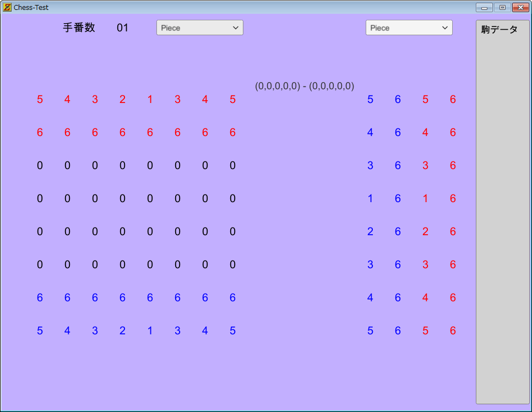Select red 2 in the left board's top row
Viewport: 532px width, 412px height.
[122, 100]
